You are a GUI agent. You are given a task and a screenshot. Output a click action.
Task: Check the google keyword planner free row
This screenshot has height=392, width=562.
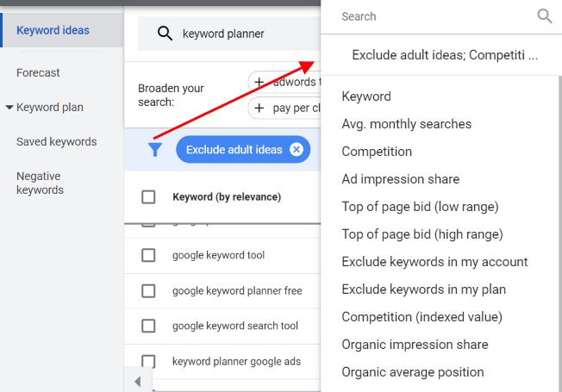pos(148,291)
